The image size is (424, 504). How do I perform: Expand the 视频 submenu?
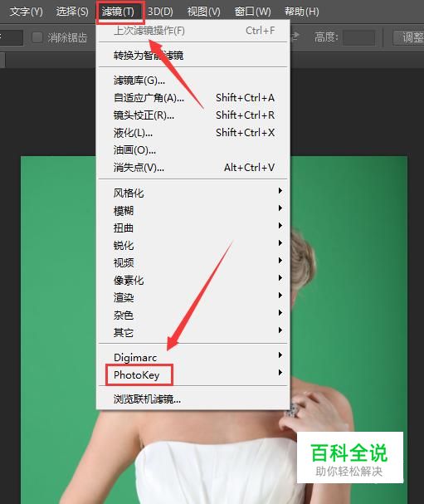point(193,262)
